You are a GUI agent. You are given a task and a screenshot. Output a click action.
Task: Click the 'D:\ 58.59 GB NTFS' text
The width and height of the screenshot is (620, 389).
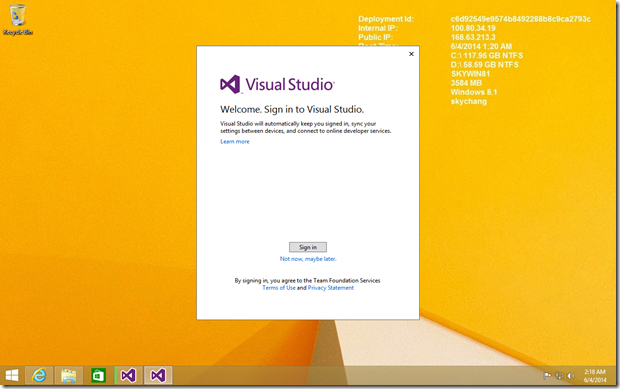485,65
